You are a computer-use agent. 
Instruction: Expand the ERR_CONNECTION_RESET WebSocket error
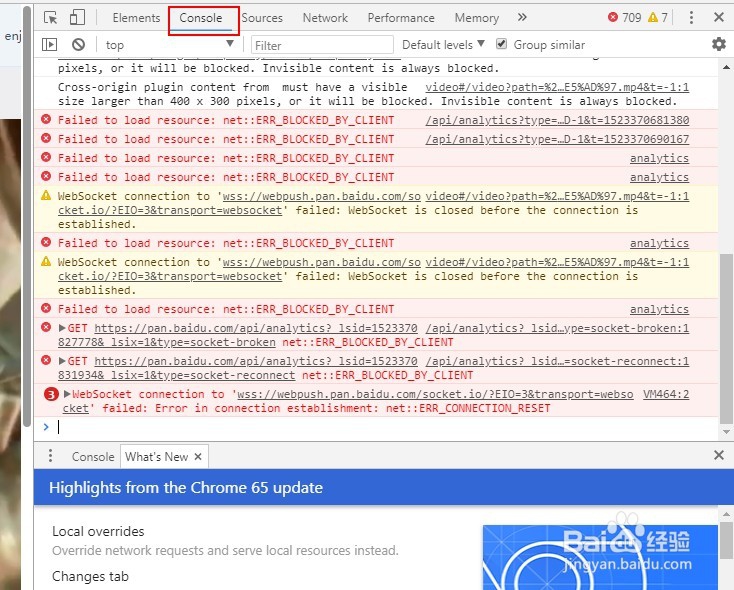click(66, 394)
